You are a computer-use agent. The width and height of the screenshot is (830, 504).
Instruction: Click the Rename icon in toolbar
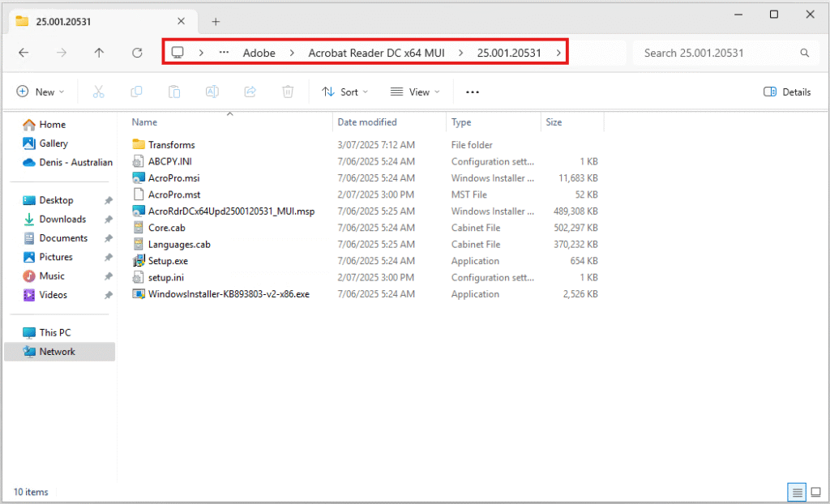click(212, 92)
